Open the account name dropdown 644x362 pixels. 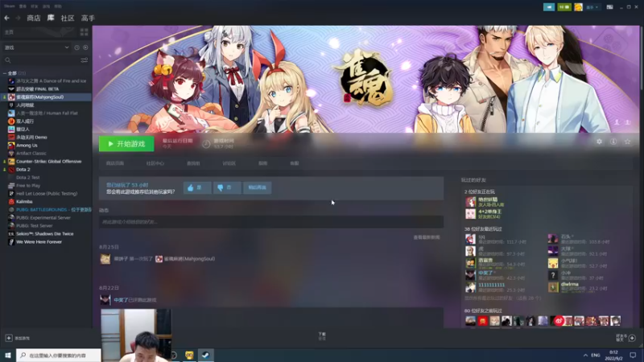(x=592, y=7)
